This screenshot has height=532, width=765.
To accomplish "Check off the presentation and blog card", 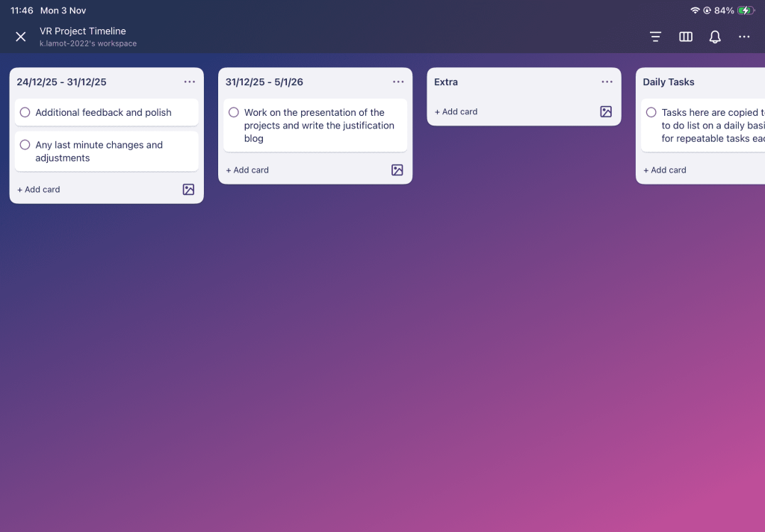I will [x=234, y=113].
